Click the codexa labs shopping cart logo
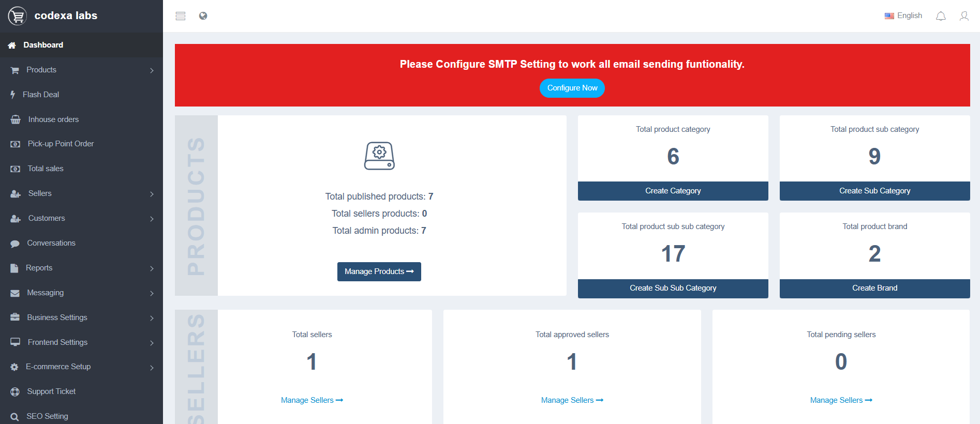This screenshot has height=424, width=980. point(18,16)
